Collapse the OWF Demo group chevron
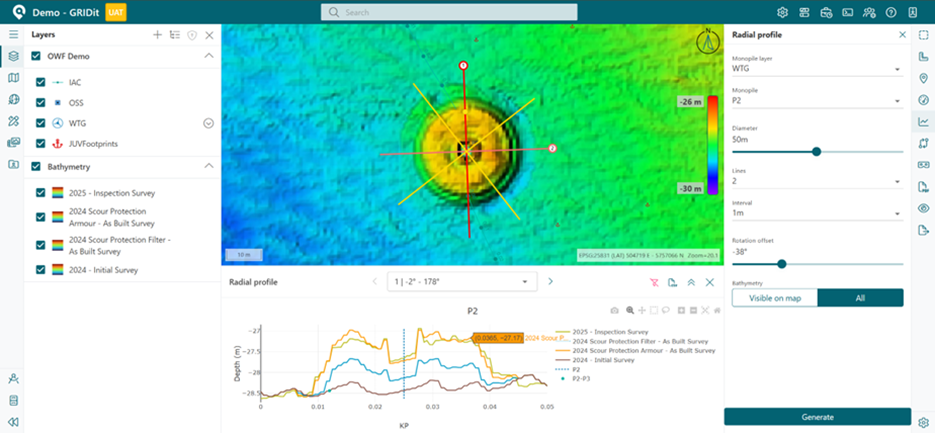935x433 pixels. [x=209, y=56]
